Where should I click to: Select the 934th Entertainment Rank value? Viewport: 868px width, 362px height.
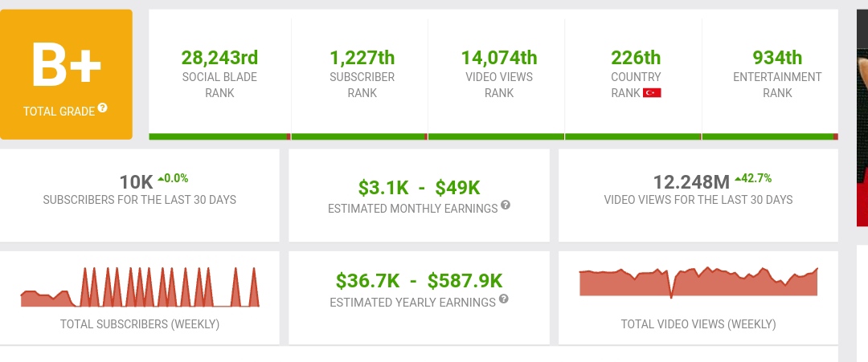777,58
